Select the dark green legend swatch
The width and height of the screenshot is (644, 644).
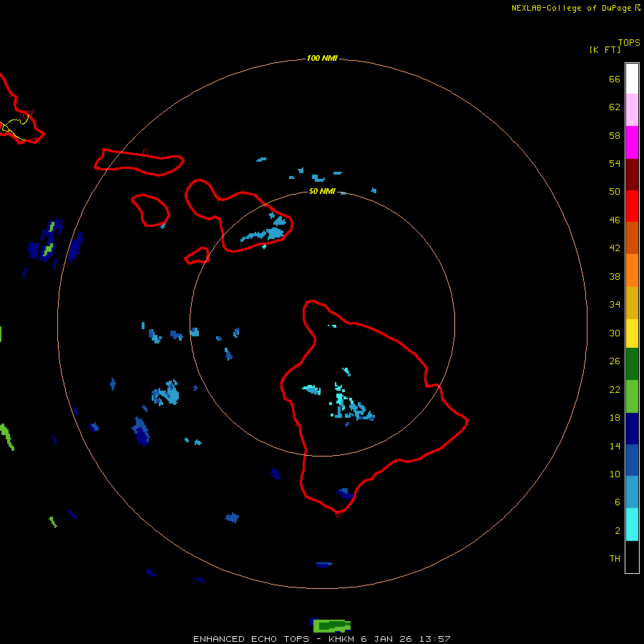632,364
